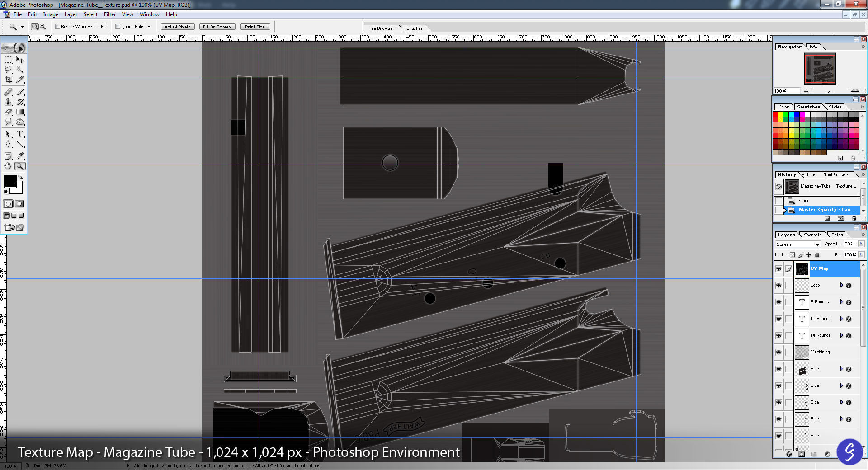Open the Swatches panel options menu
The width and height of the screenshot is (868, 470).
click(862, 107)
